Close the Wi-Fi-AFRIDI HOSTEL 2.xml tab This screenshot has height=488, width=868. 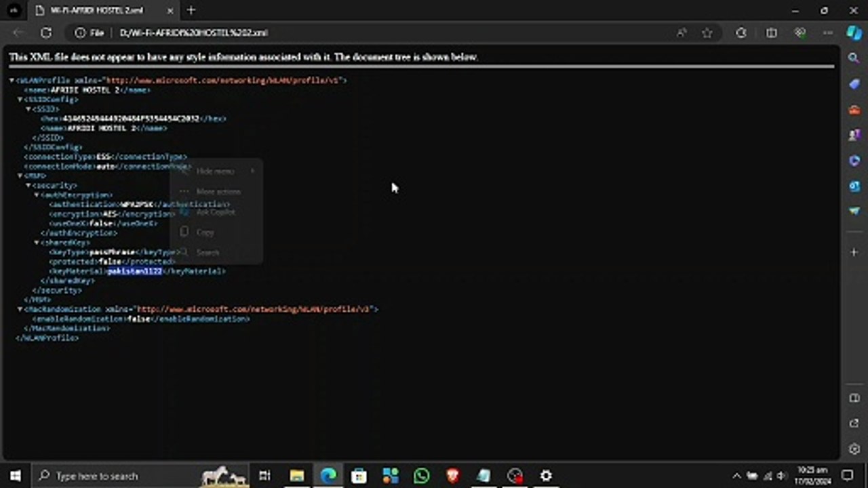coord(170,10)
